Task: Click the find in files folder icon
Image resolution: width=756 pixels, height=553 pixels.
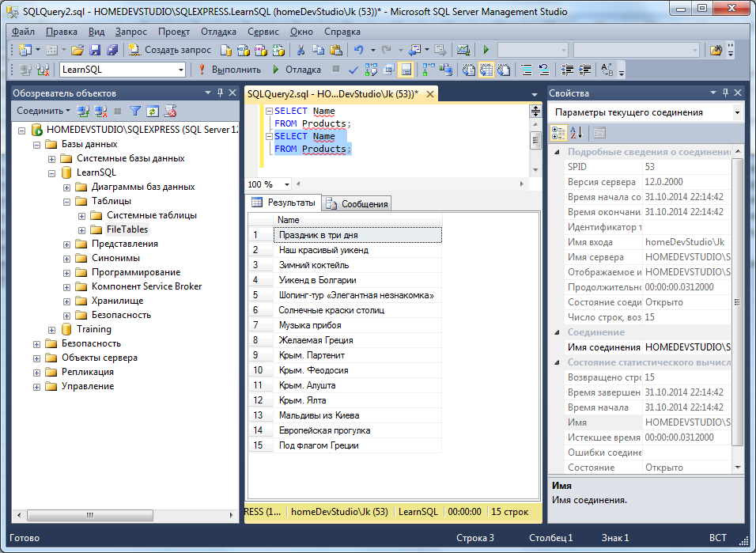Action: tap(716, 50)
